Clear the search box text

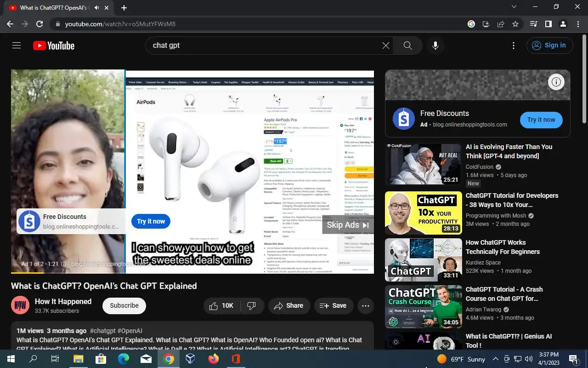pyautogui.click(x=386, y=46)
